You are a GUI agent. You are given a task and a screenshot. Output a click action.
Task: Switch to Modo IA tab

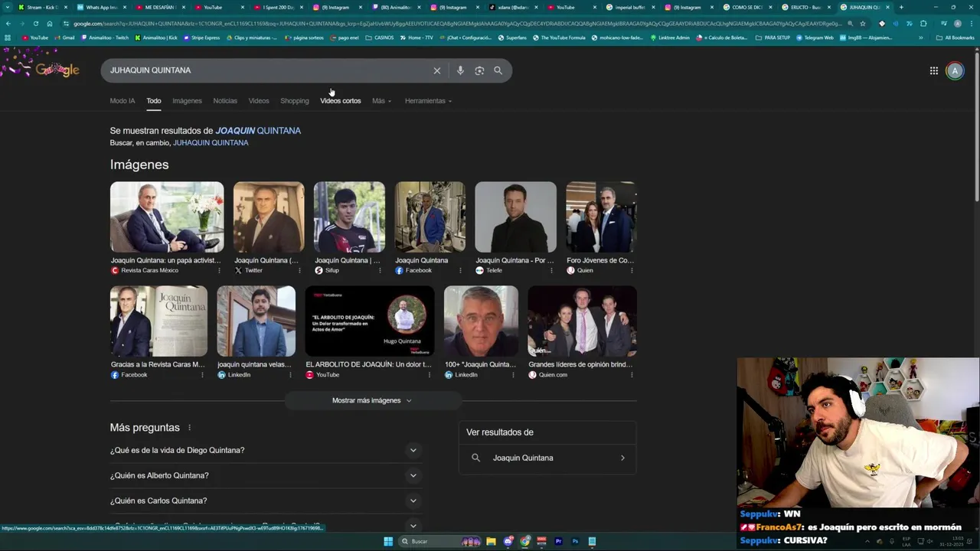122,101
